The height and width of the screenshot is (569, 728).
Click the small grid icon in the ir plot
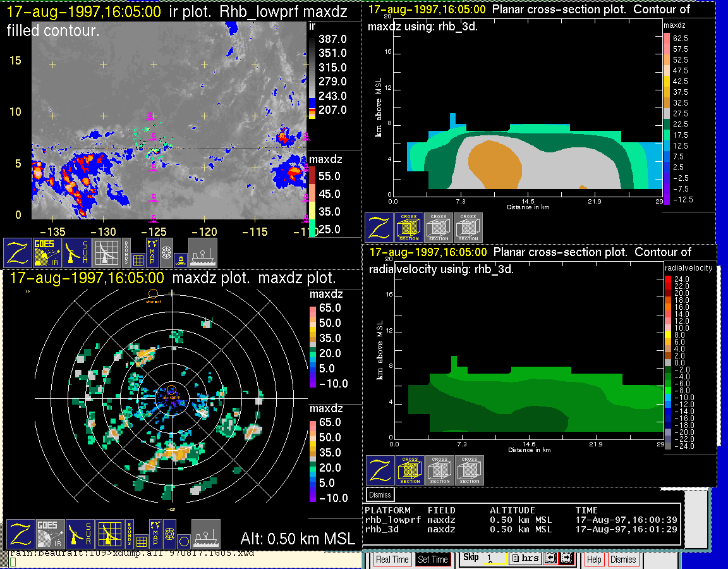coord(138,260)
